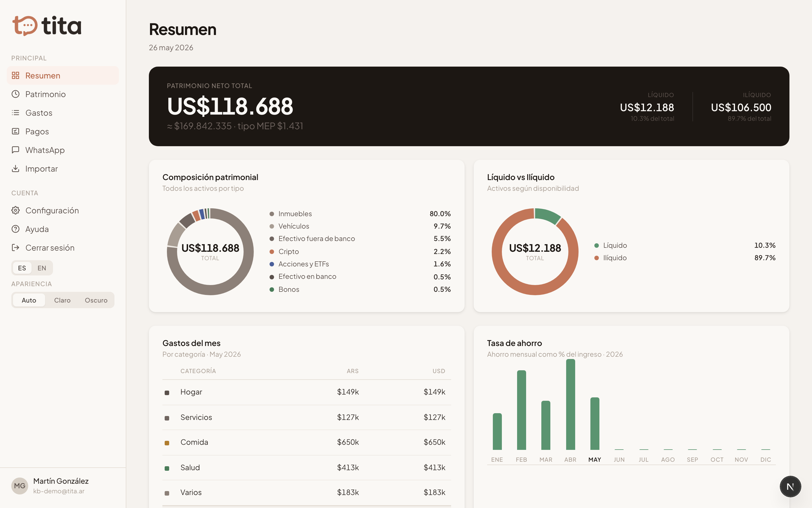Open the round N dev tools badge
Viewport: 812px width, 508px height.
[790, 487]
